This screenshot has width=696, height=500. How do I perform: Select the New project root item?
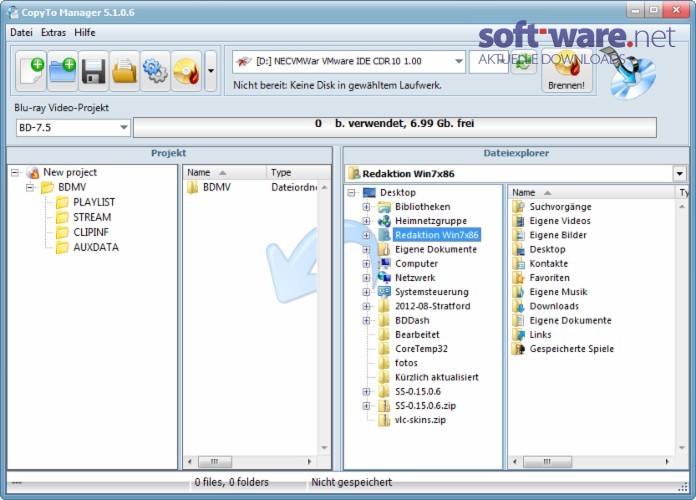(x=70, y=172)
